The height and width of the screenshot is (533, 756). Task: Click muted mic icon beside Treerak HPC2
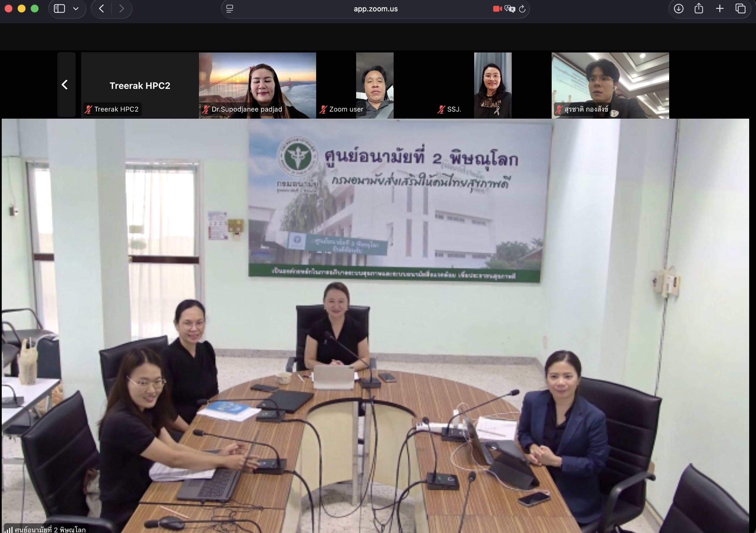pos(88,109)
